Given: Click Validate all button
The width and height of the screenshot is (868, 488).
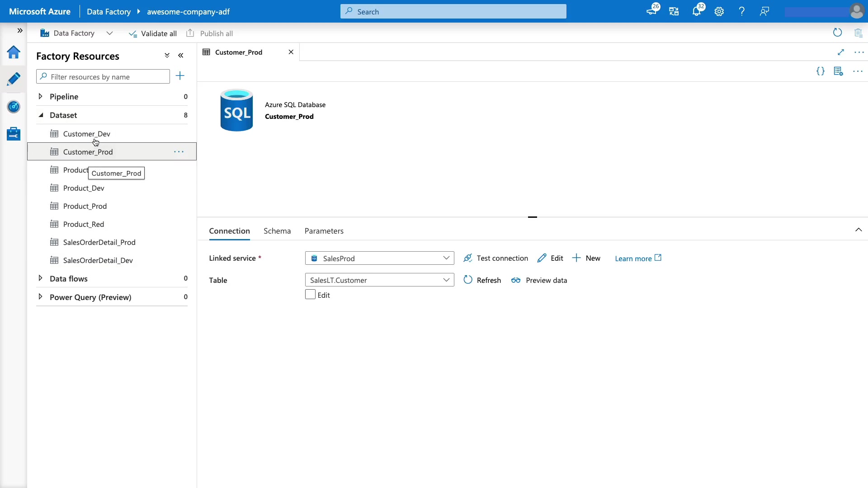Looking at the screenshot, I should pos(153,33).
